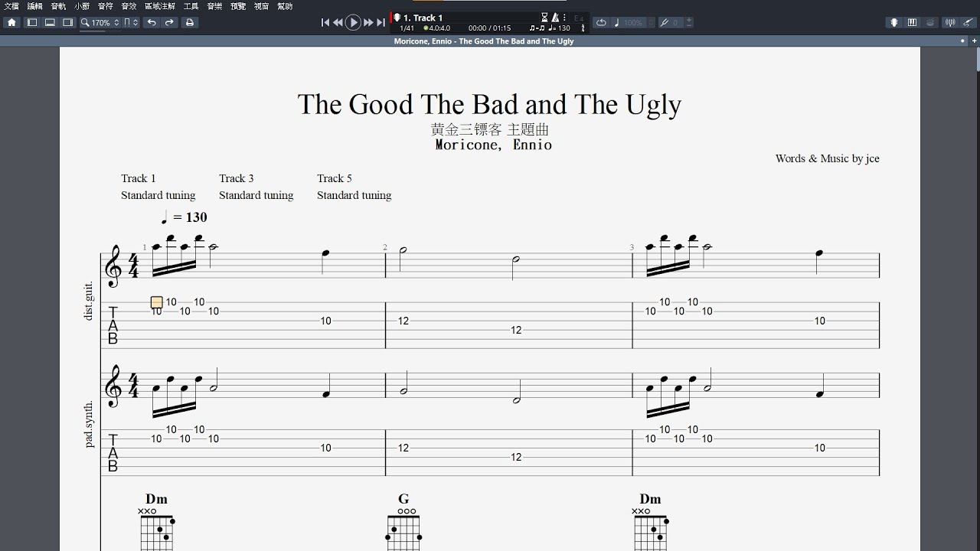Click the title 'The Good The Bad and The Ugly'
Image resolution: width=980 pixels, height=551 pixels.
(x=489, y=104)
